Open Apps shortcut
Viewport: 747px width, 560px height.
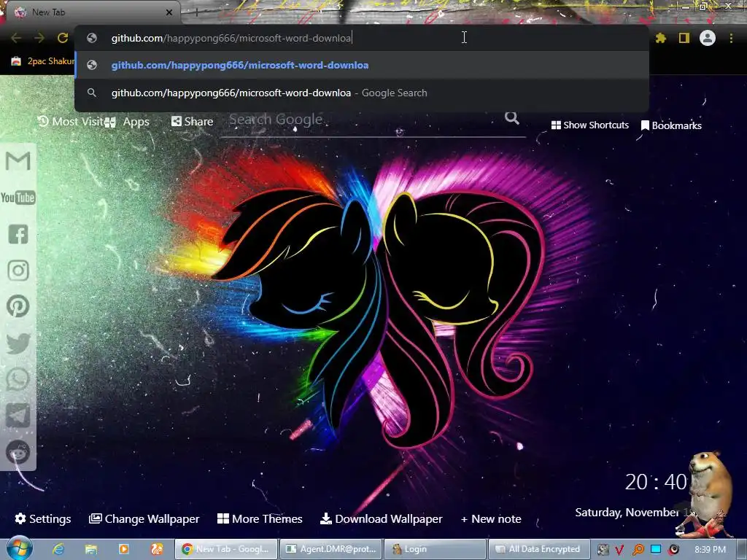[128, 122]
